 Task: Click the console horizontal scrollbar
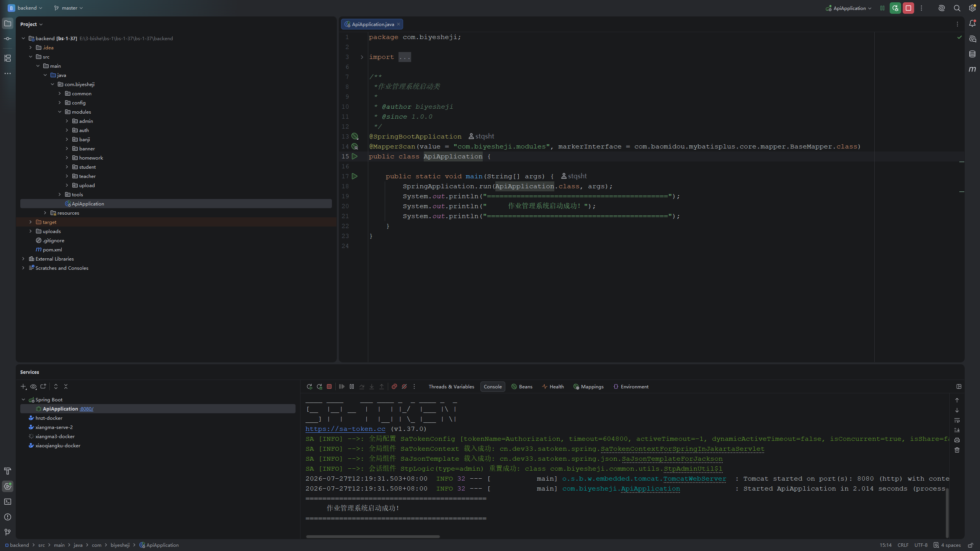[x=373, y=536]
